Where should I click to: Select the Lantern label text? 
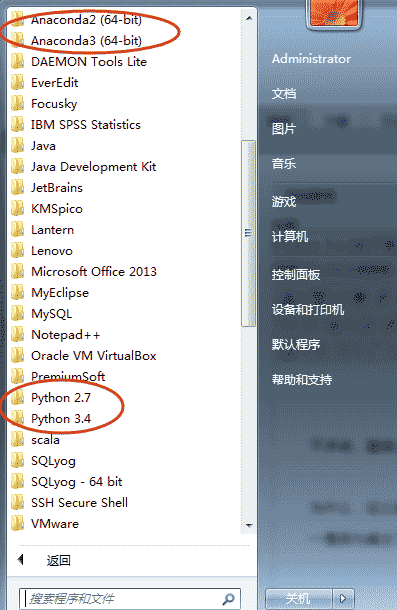53,230
